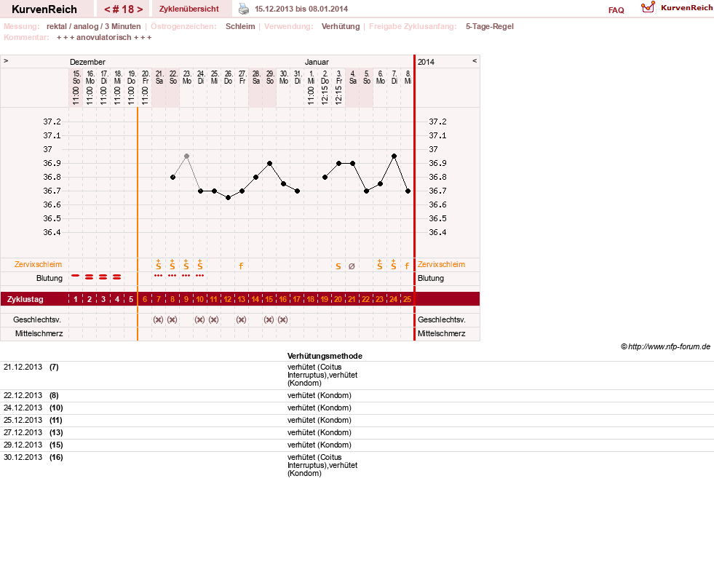The width and height of the screenshot is (714, 588).
Task: Click the rektal / analog / 3 Minuten value
Action: 93,26
